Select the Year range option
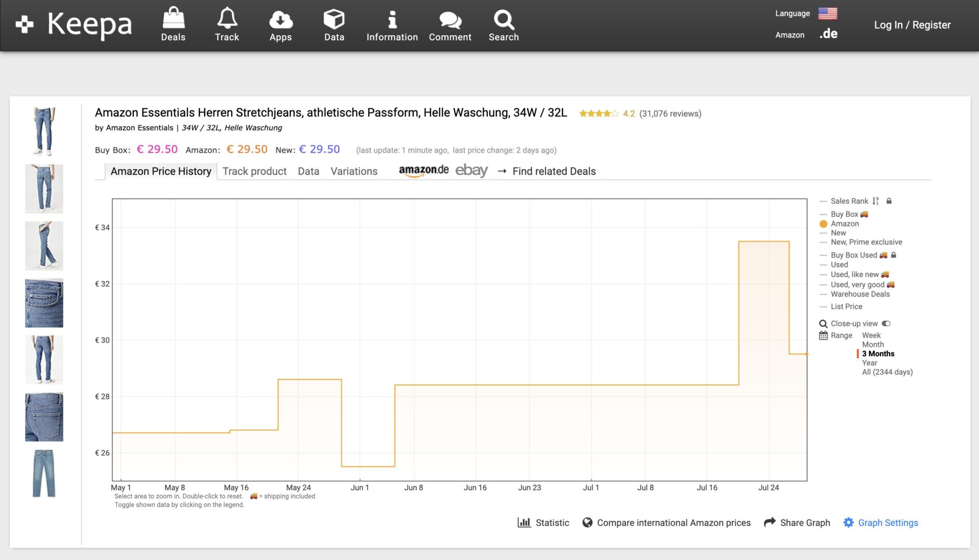 870,363
